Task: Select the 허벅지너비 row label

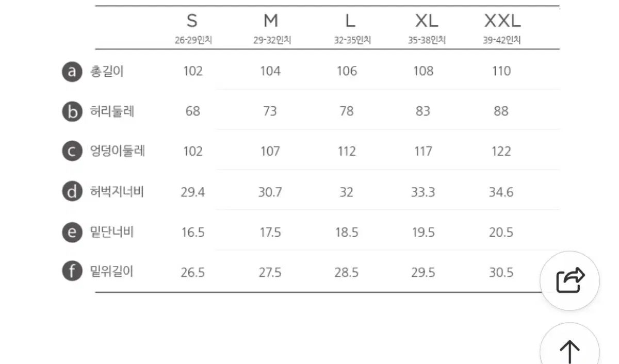Action: coord(117,192)
